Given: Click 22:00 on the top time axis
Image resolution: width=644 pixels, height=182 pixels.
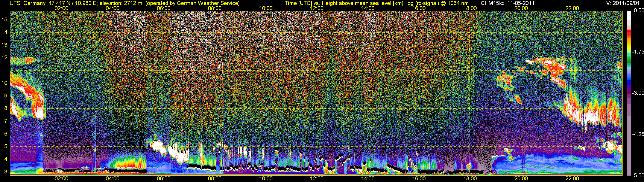Looking at the screenshot, I should [x=572, y=8].
